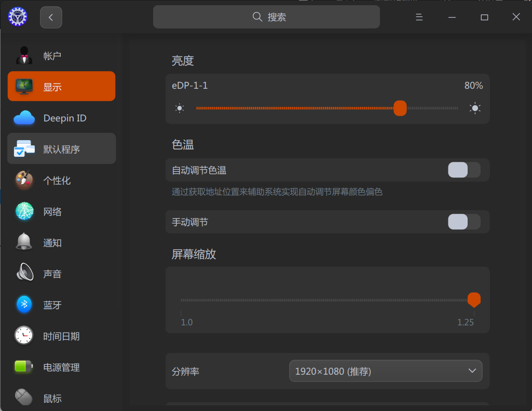Select 1920×1080 (推荐) from resolution box
Screen dimensions: 532x411
tap(385, 371)
